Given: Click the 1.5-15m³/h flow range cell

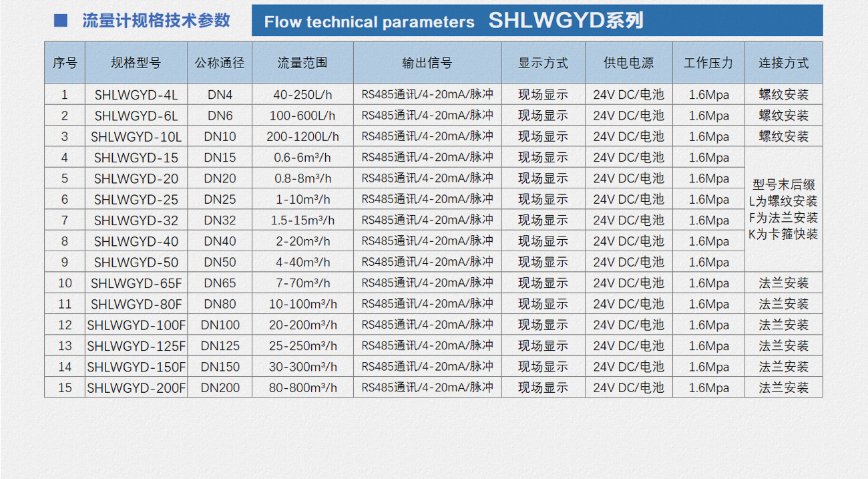Looking at the screenshot, I should (302, 220).
